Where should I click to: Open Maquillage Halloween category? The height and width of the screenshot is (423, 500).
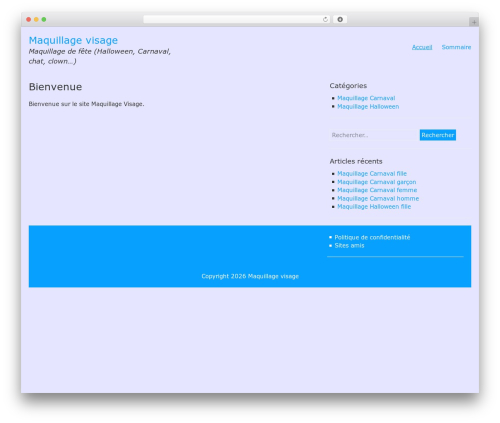(368, 106)
